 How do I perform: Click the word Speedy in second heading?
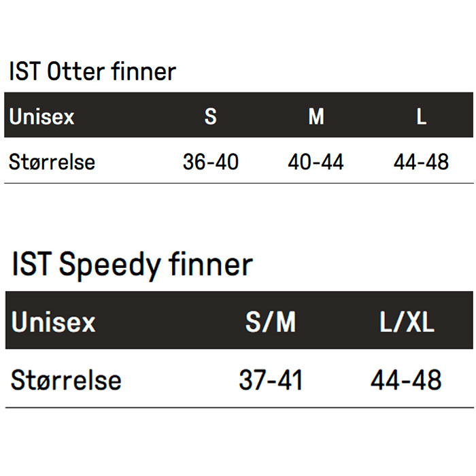pos(112,265)
